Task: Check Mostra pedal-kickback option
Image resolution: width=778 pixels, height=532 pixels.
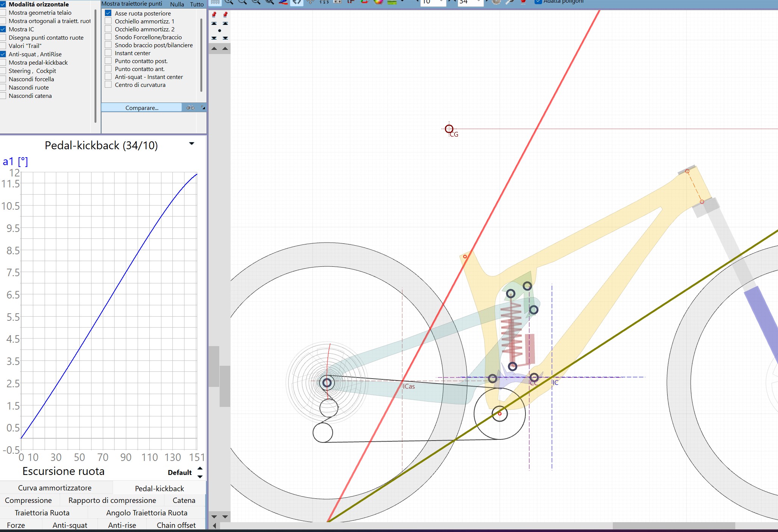Action: click(x=3, y=63)
